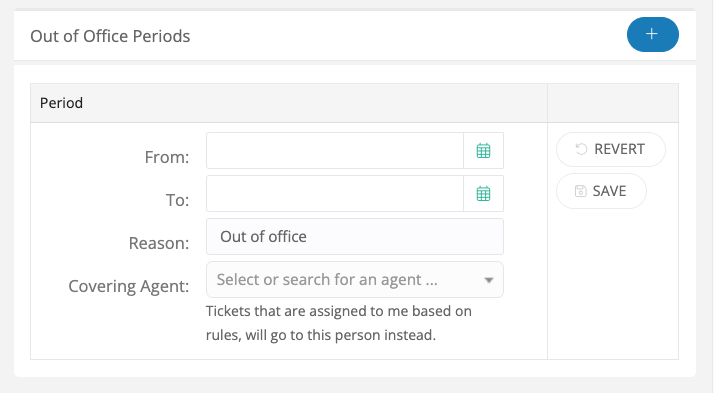
Task: Edit the Reason field showing Out of office
Action: tap(355, 236)
